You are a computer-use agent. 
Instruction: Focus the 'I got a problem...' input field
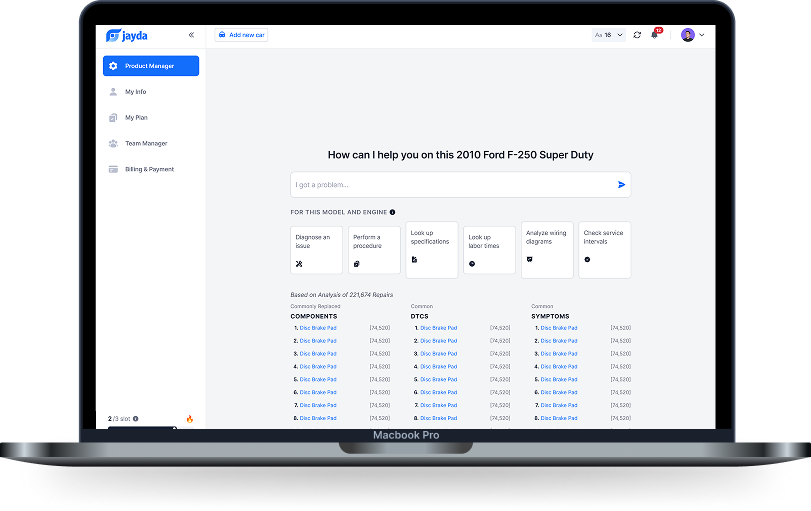point(450,185)
